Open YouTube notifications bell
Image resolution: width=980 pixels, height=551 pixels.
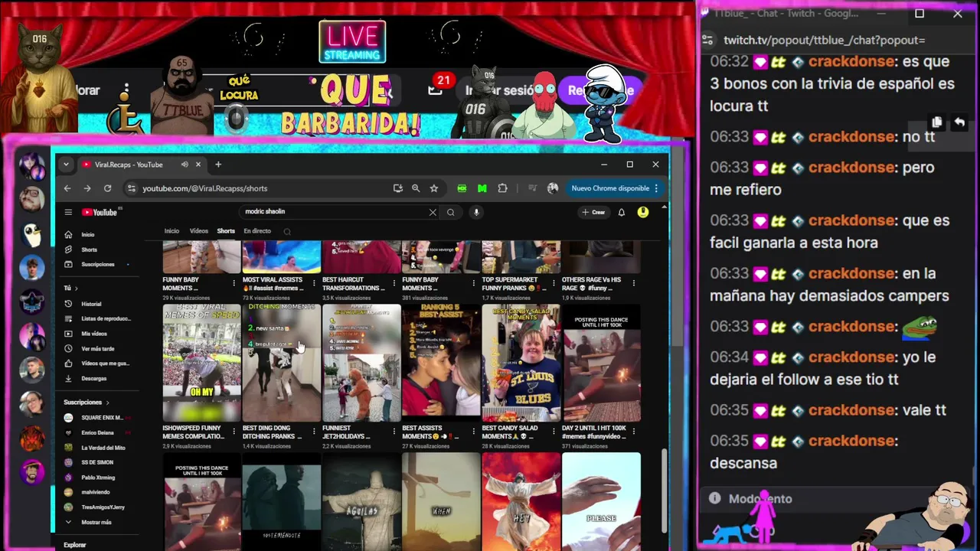(622, 213)
